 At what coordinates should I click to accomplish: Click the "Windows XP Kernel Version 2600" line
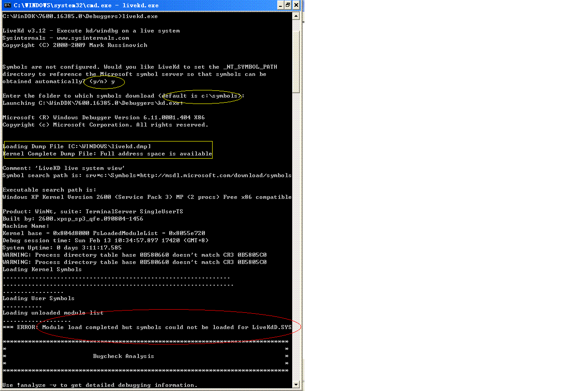tap(147, 197)
